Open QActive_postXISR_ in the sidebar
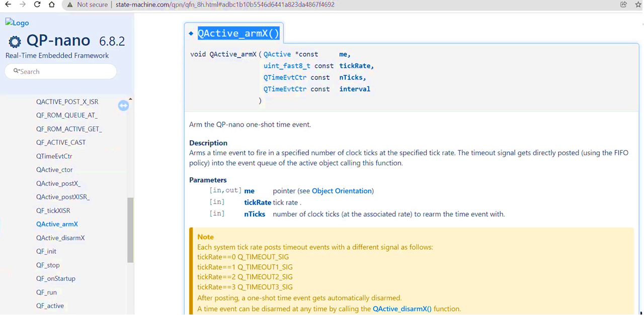 tap(63, 197)
